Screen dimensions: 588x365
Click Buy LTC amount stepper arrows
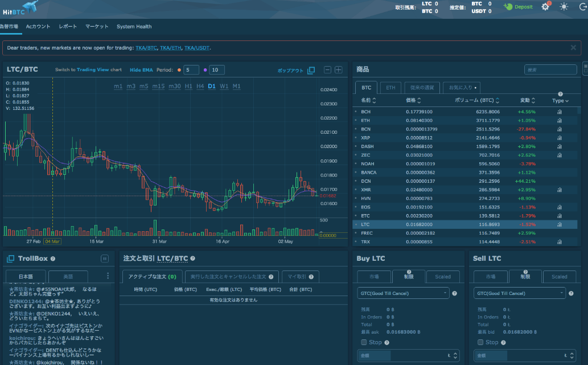pos(455,355)
